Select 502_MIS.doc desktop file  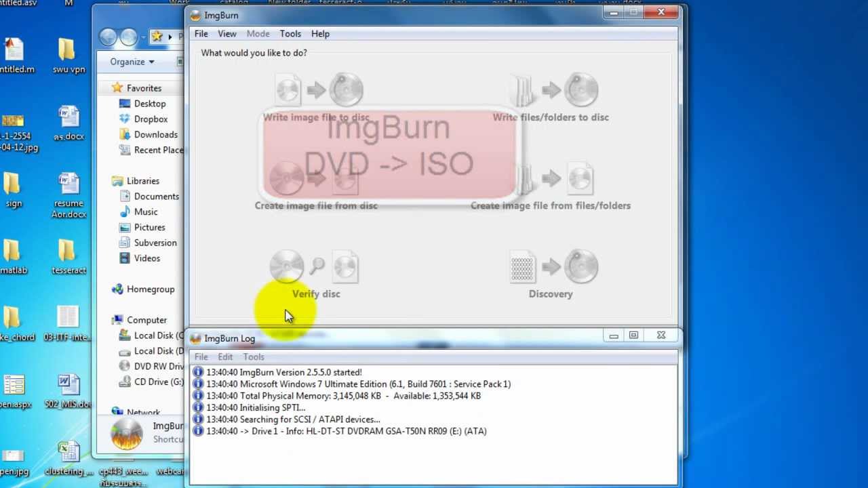tap(67, 391)
